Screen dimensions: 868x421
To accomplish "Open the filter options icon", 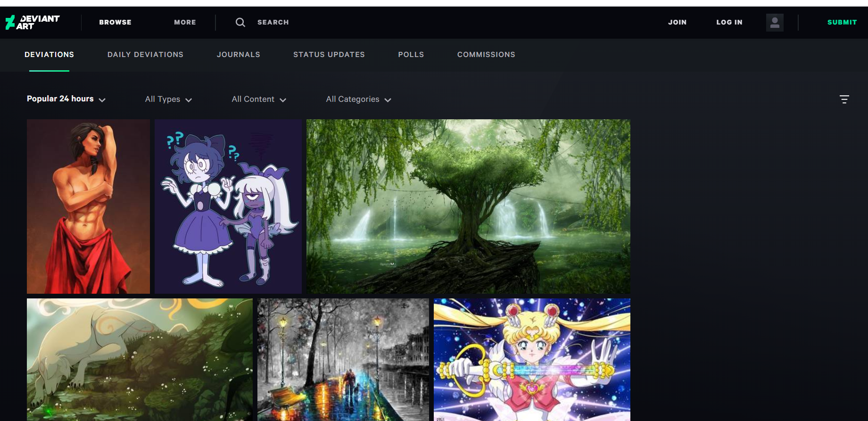I will (844, 99).
